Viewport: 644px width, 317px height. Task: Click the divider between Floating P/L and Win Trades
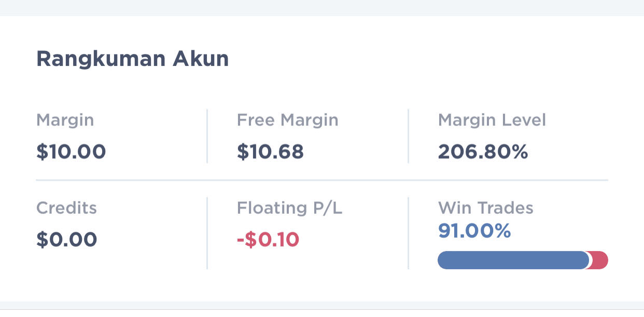(x=408, y=233)
